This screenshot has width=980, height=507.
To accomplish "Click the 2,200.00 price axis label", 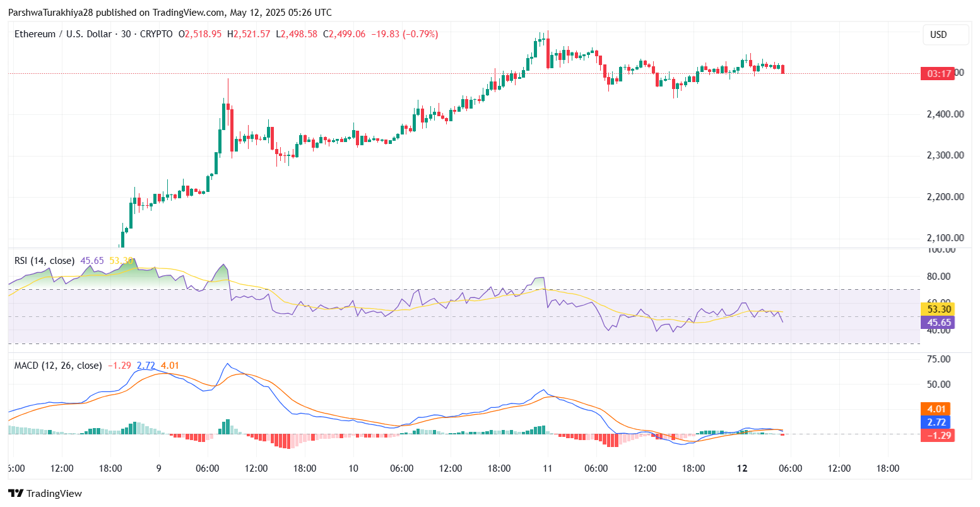I will coord(945,197).
